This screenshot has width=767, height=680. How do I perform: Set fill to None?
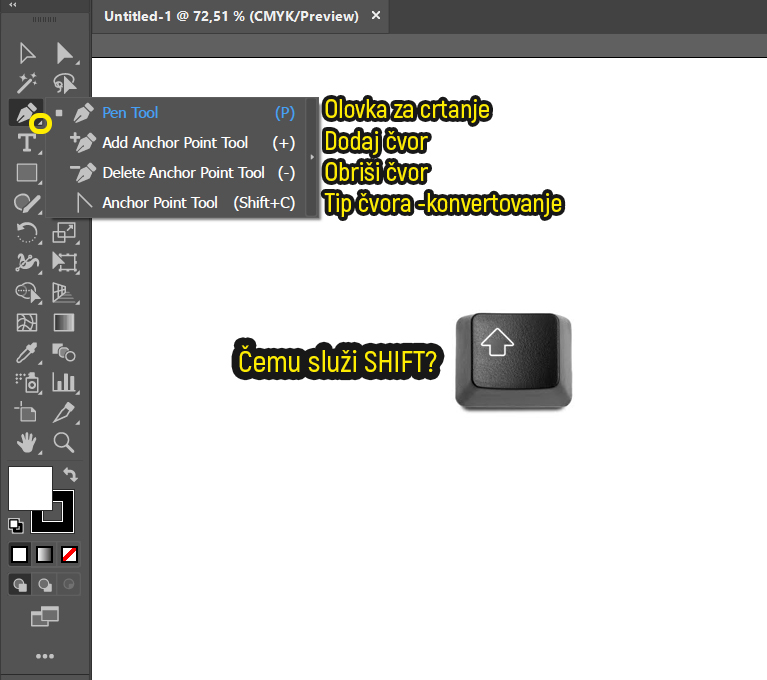pyautogui.click(x=69, y=555)
